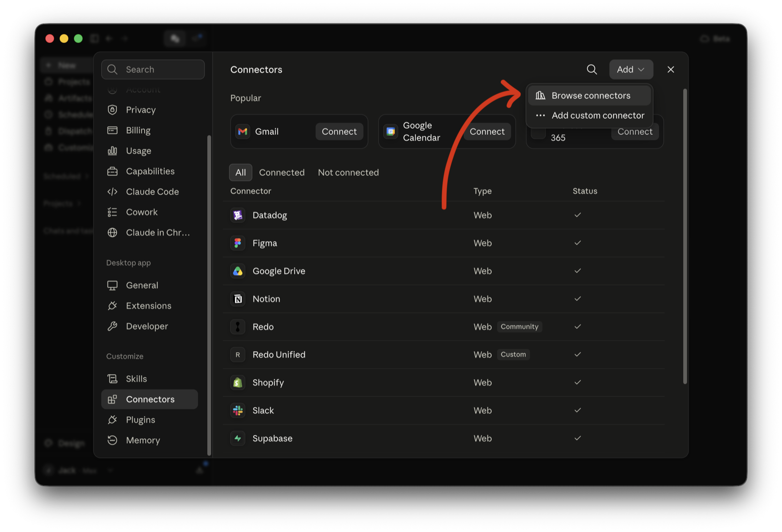
Task: Open Skills settings
Action: tap(149, 379)
